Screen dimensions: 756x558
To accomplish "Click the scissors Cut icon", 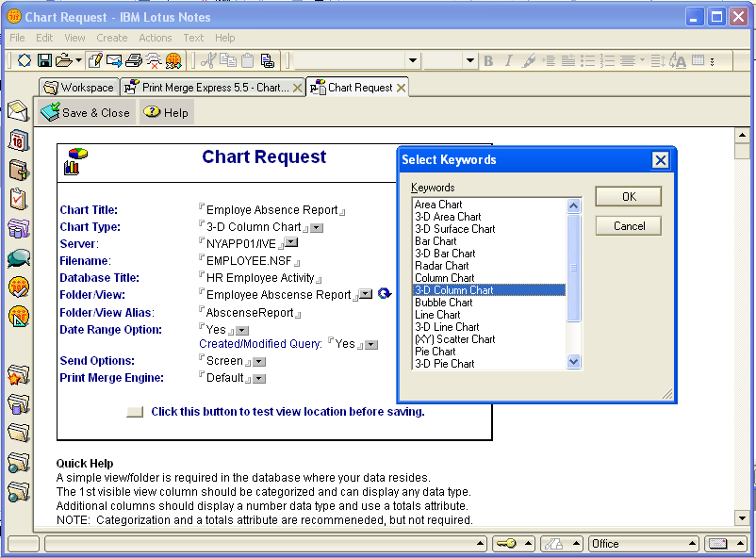I will point(207,60).
